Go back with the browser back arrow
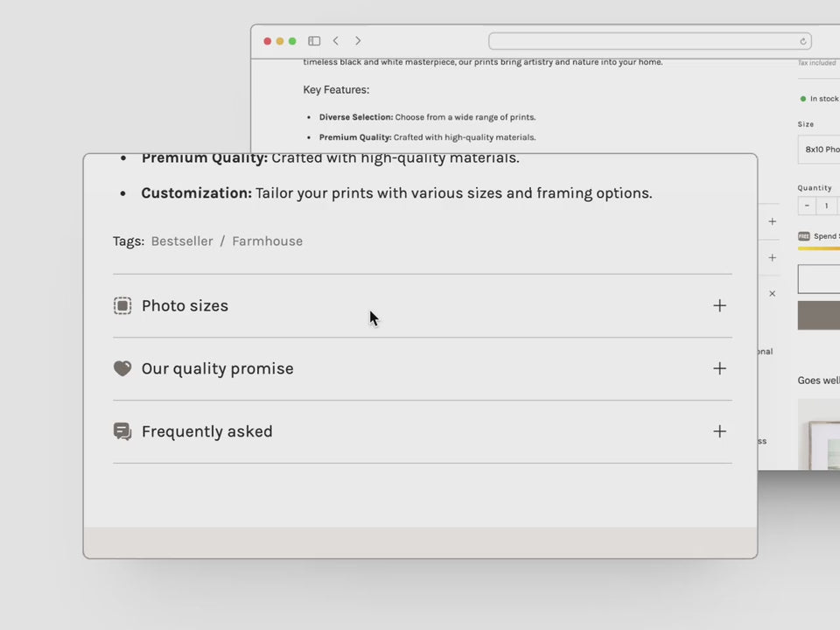The height and width of the screenshot is (630, 840). point(336,41)
